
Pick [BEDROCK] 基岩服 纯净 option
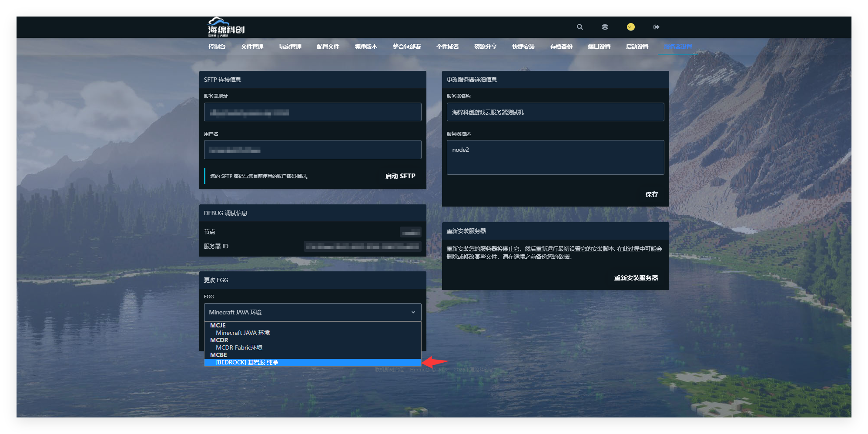(247, 362)
